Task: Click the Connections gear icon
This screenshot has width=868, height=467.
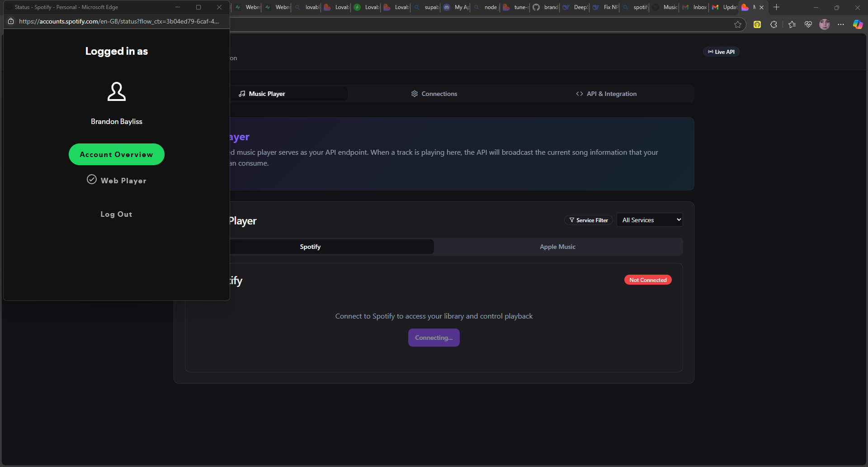Action: click(415, 94)
